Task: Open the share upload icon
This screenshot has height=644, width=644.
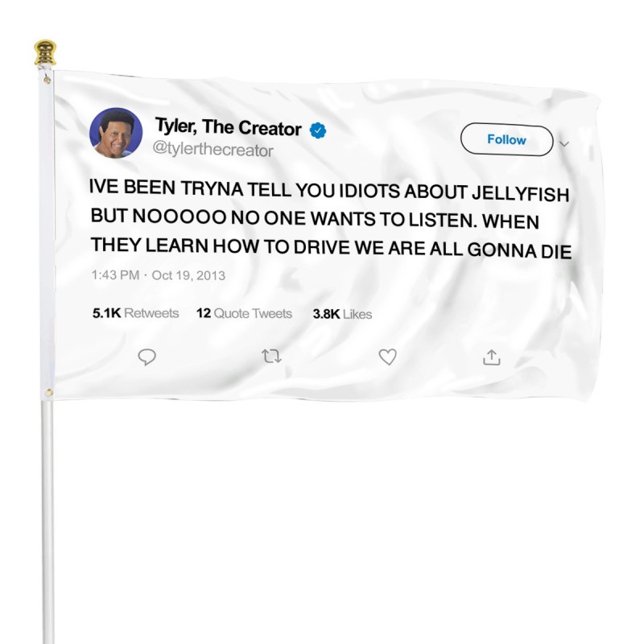Action: (492, 357)
